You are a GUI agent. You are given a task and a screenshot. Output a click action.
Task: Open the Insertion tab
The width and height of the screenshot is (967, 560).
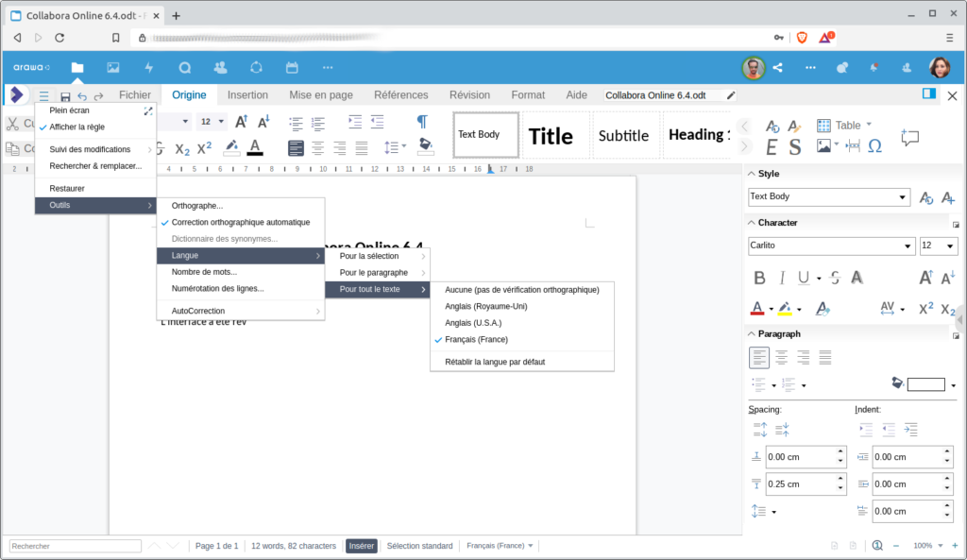point(247,95)
